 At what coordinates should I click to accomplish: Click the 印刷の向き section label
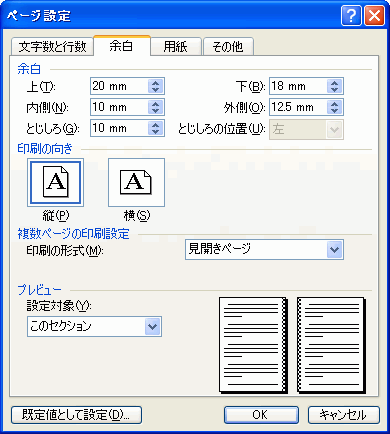tap(45, 149)
